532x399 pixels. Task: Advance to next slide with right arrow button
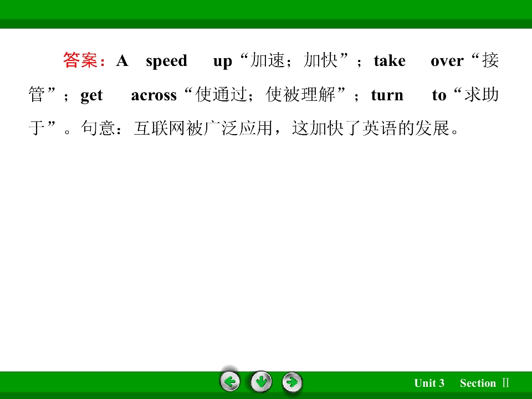292,382
